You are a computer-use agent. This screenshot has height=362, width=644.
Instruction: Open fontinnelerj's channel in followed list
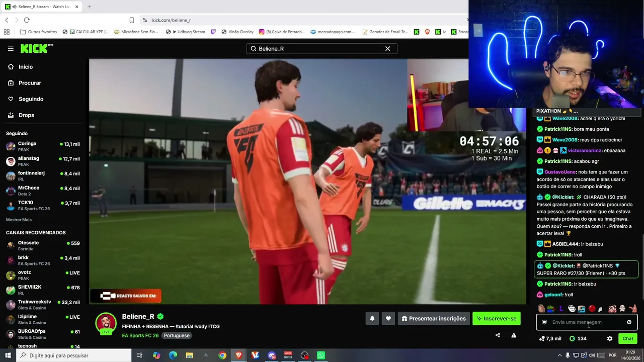click(43, 176)
